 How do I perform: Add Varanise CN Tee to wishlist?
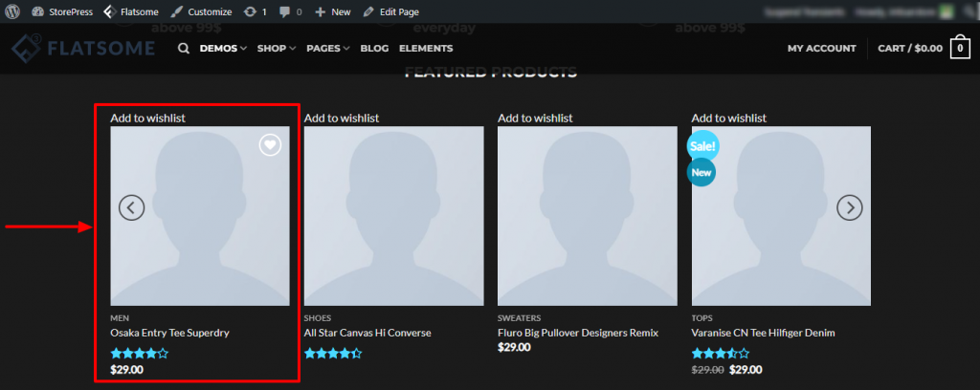[728, 118]
